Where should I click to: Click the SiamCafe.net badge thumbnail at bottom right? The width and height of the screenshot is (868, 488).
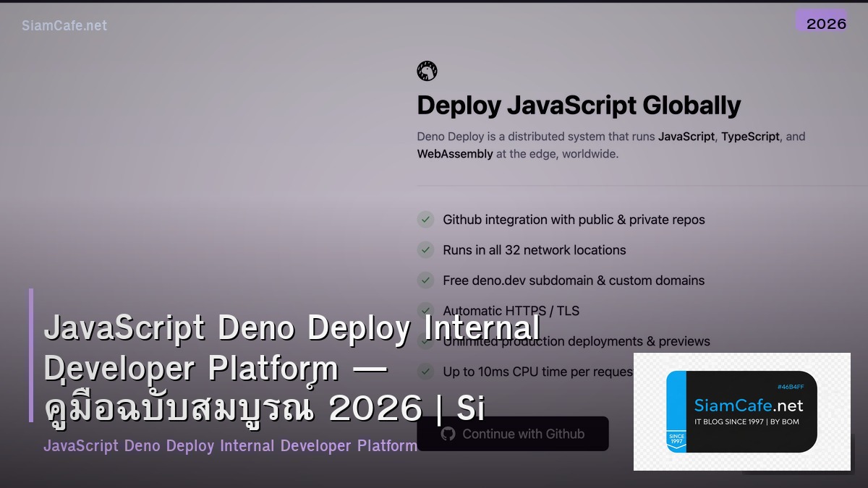[x=741, y=411]
